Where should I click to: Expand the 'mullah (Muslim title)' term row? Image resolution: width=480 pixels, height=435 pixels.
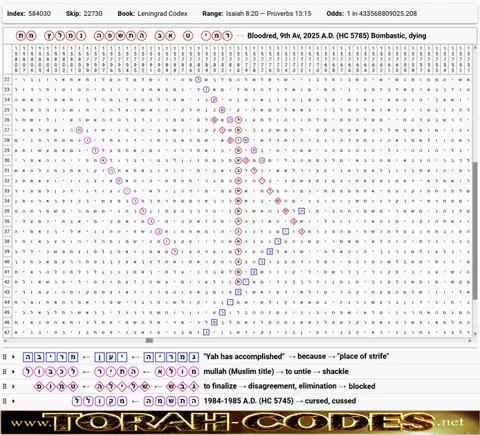(x=13, y=371)
